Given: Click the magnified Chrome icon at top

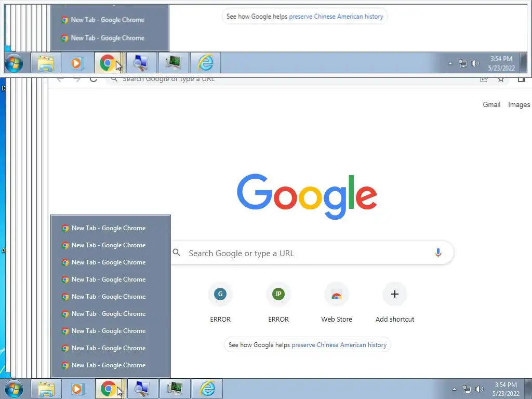Looking at the screenshot, I should click(x=108, y=63).
